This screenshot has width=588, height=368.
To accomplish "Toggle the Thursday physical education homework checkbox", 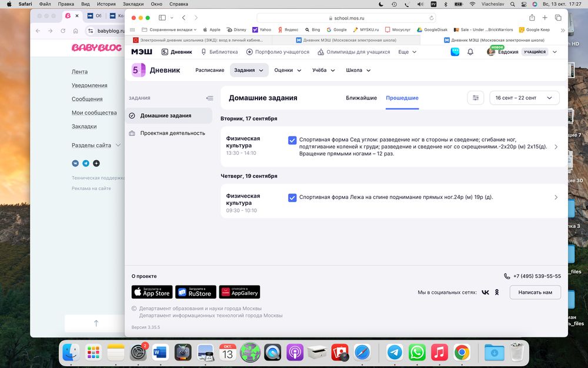I will 292,197.
